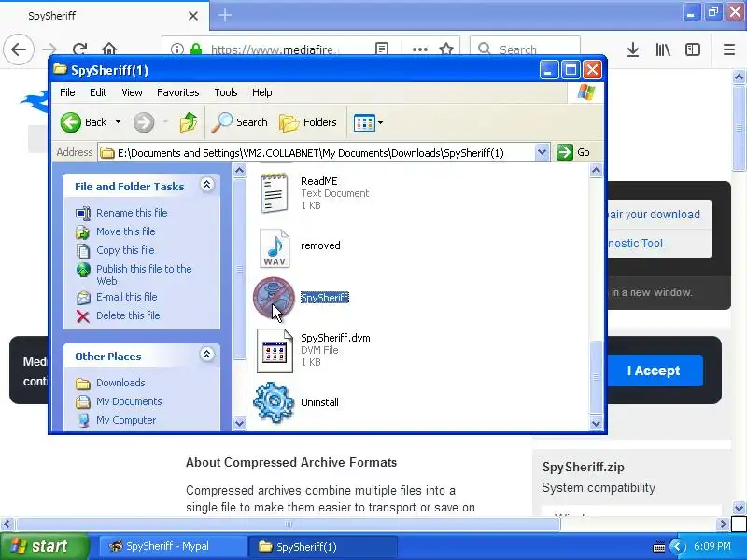Click the file list scroll down arrow
747x560 pixels.
[596, 423]
